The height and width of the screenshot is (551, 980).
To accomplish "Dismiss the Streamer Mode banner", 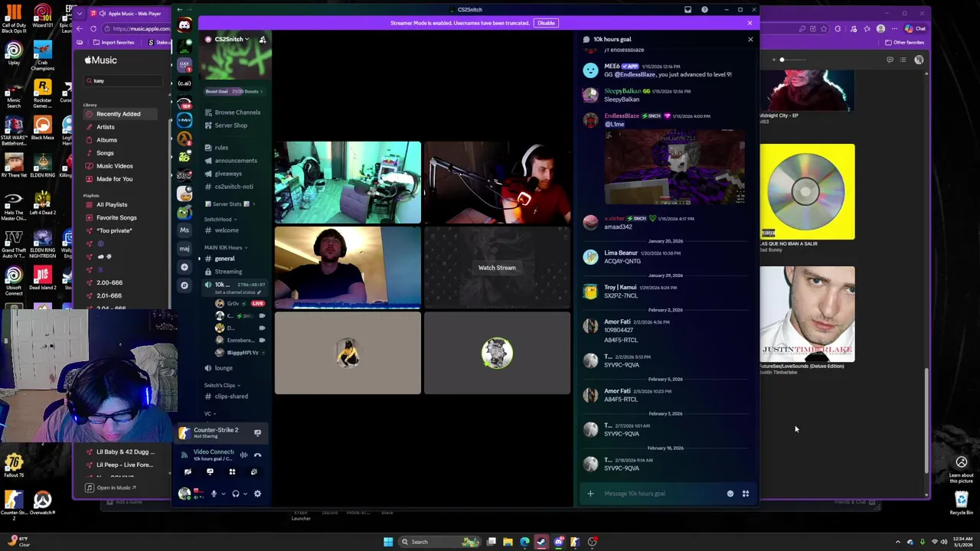I will click(750, 23).
